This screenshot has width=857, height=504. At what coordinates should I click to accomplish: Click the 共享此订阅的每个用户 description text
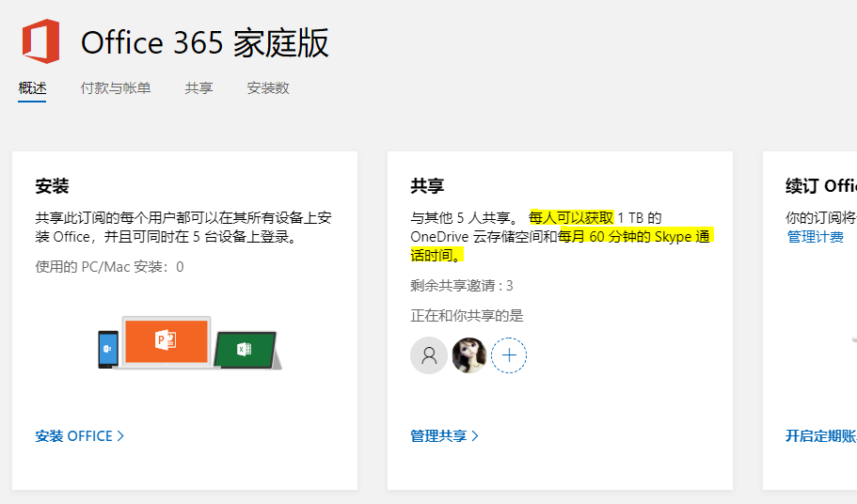click(183, 228)
